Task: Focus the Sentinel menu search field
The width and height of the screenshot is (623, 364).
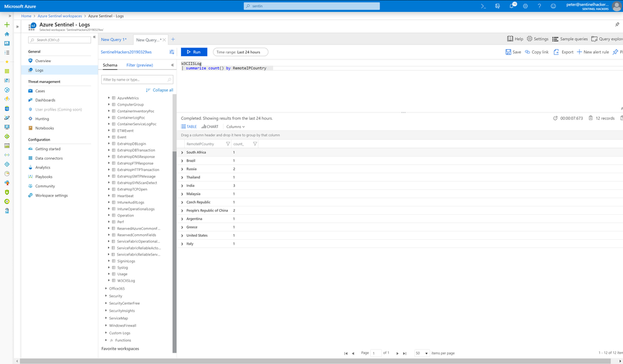Action: [x=59, y=40]
